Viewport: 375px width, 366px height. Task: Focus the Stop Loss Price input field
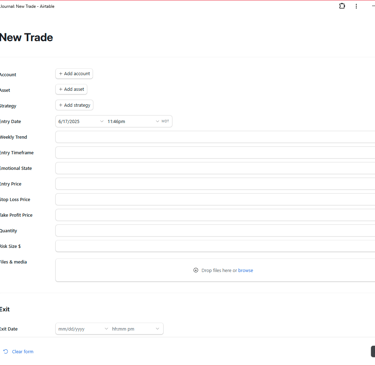(x=215, y=199)
